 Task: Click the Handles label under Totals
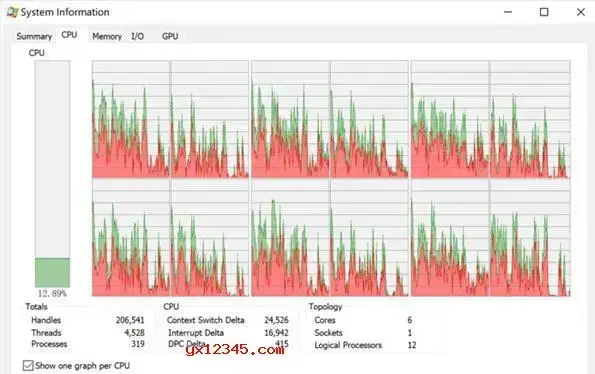click(46, 320)
